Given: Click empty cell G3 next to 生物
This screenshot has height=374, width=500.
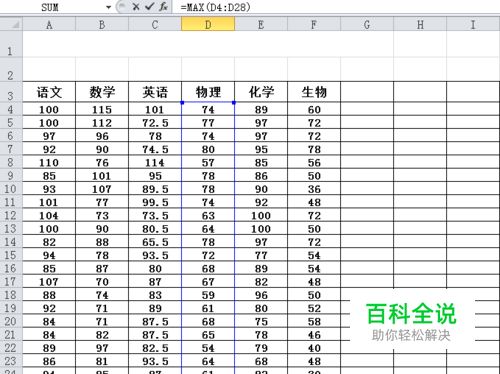Looking at the screenshot, I should pyautogui.click(x=367, y=92).
